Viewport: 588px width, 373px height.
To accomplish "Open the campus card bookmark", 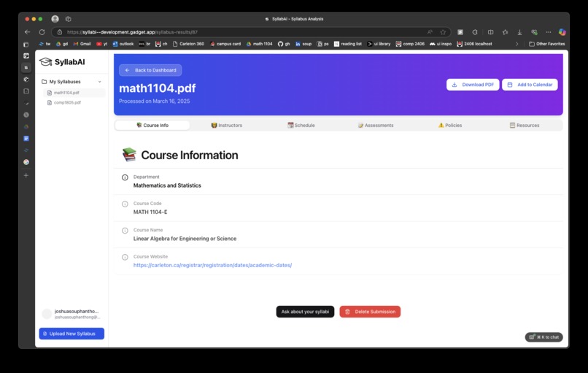I will tap(225, 44).
